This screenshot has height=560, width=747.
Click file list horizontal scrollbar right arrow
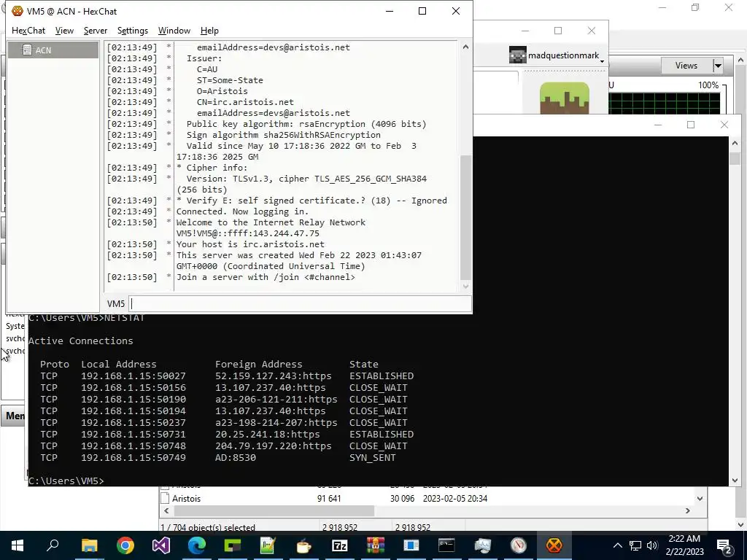point(687,510)
